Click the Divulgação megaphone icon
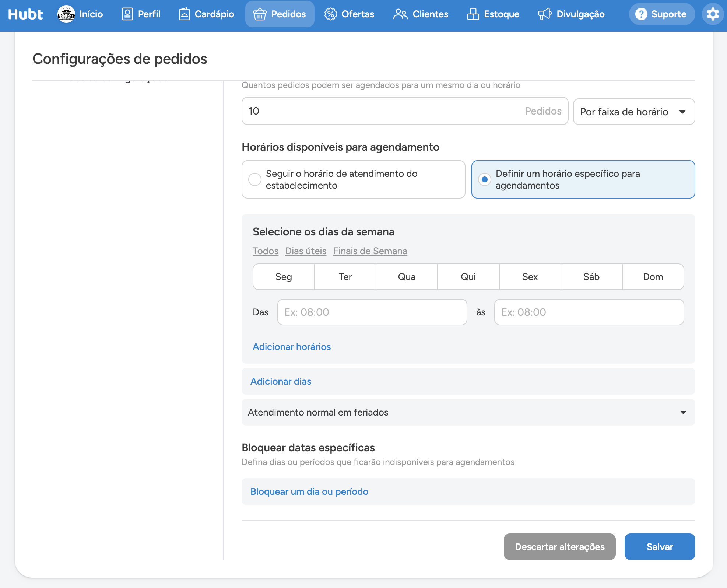Screen dimensions: 727x588 (x=545, y=14)
